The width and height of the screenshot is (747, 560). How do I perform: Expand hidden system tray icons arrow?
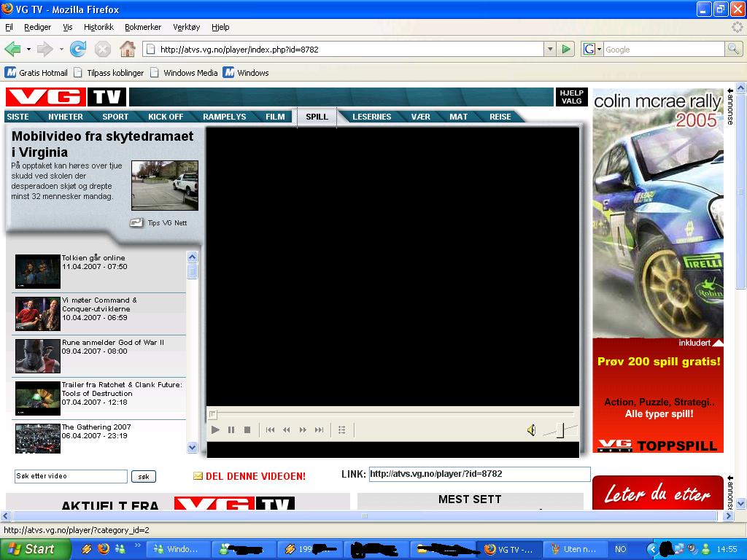click(652, 549)
